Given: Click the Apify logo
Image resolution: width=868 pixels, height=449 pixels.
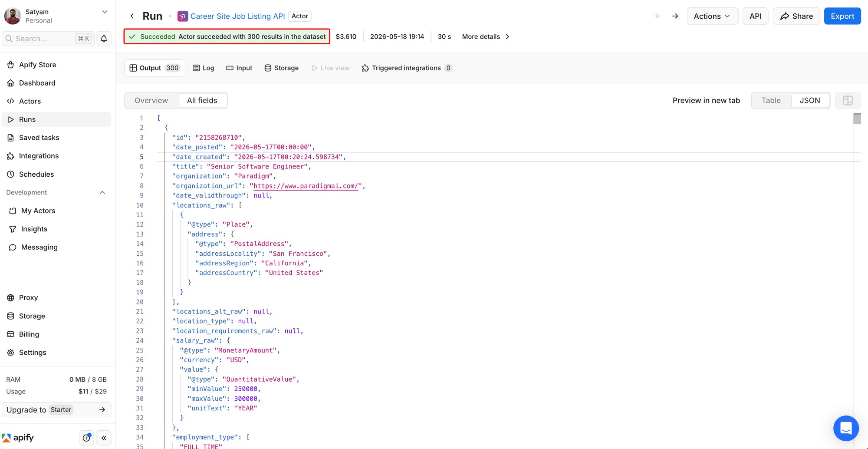Looking at the screenshot, I should pos(18,438).
